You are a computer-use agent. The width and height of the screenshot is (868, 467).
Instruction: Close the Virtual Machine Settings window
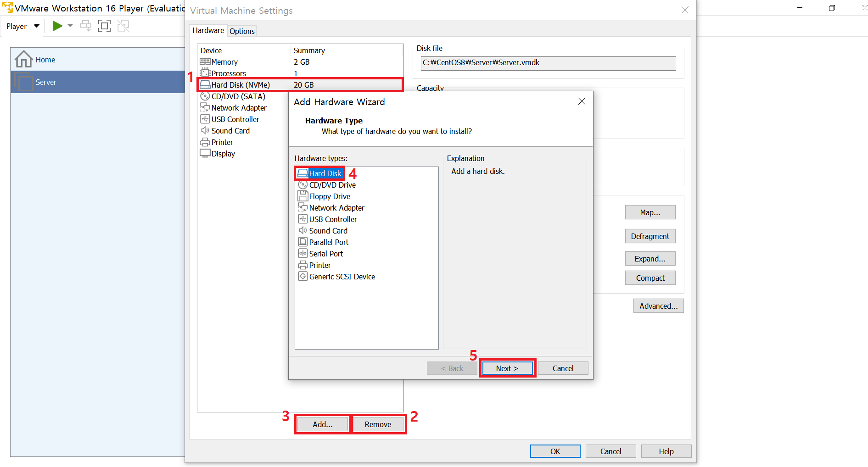(685, 10)
